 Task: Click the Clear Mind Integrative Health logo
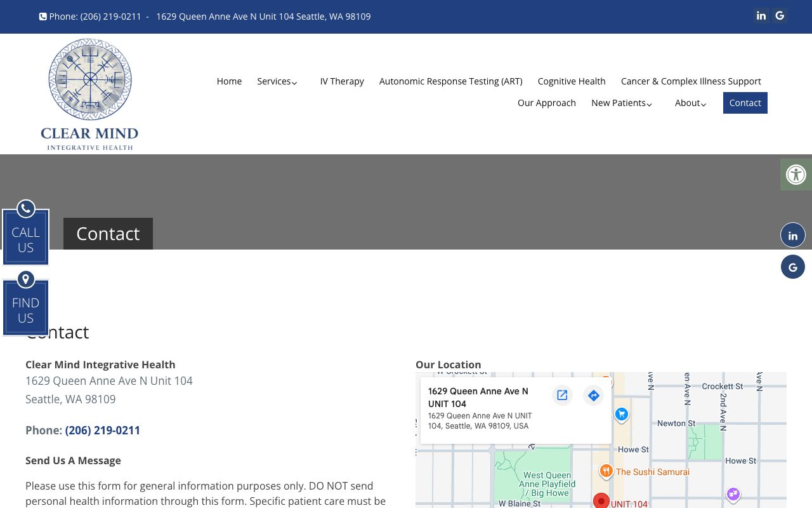tap(89, 94)
